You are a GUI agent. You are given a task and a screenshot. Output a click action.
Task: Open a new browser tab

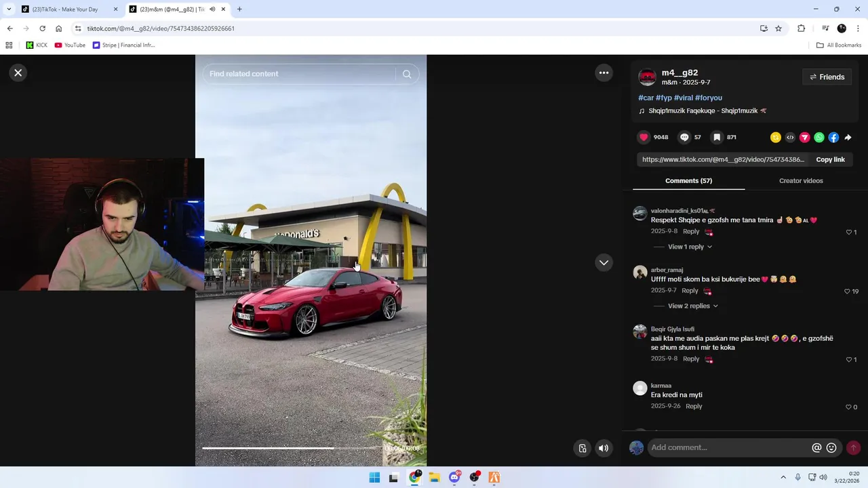click(239, 9)
